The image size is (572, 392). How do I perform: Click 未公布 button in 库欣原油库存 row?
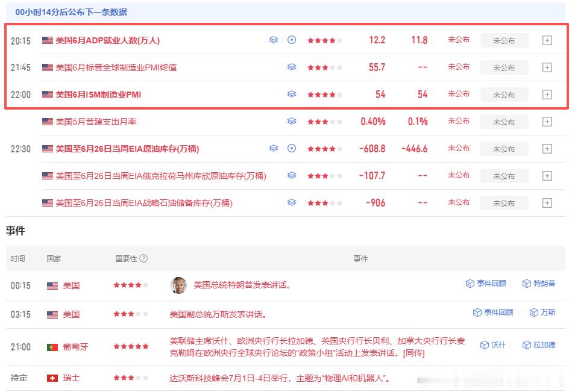click(x=504, y=176)
